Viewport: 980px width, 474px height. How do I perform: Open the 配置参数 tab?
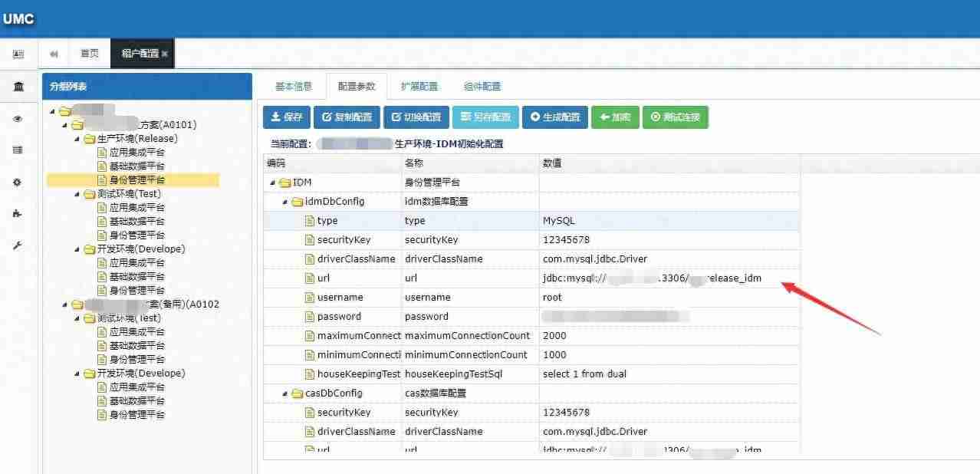coord(357,87)
